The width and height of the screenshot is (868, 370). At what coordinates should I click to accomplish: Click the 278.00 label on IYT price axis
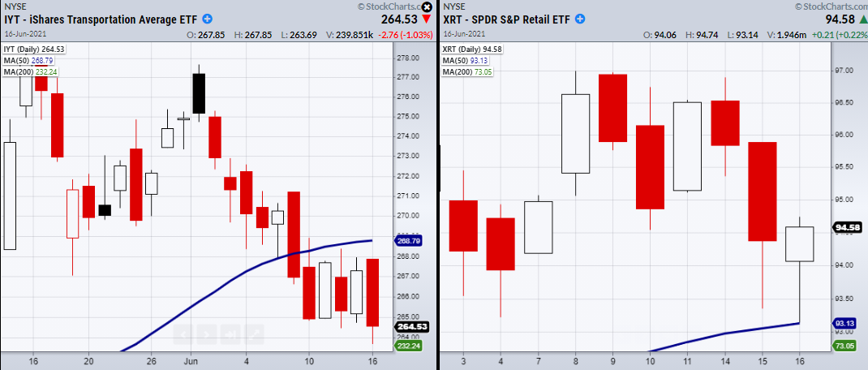point(406,58)
